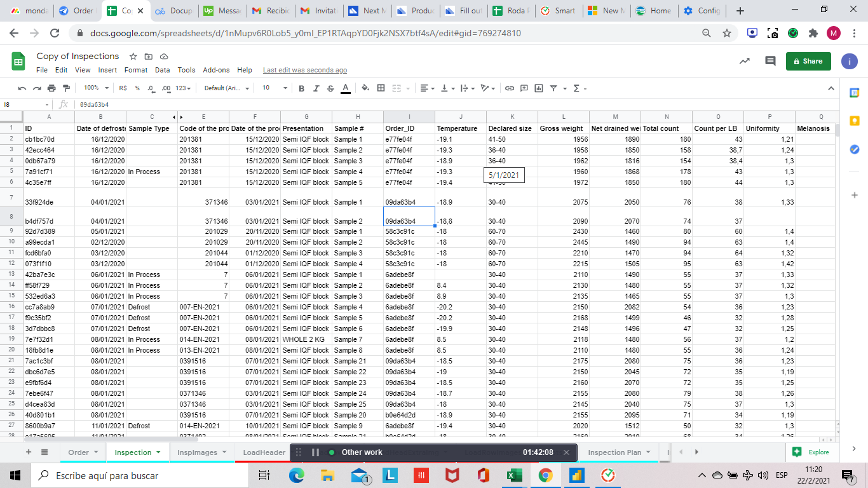
Task: Open font family Default dropdown
Action: coord(227,88)
